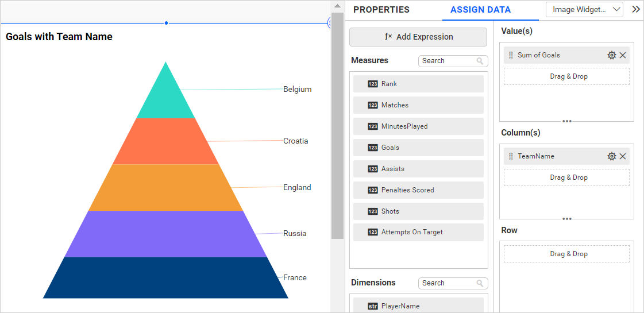
Task: Expand the panel using double-chevron icon
Action: (635, 9)
